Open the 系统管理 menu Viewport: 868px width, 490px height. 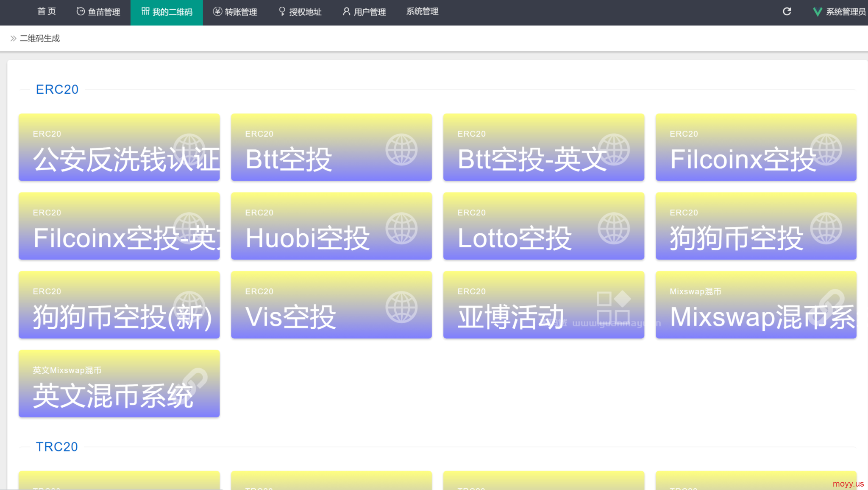[x=422, y=11]
